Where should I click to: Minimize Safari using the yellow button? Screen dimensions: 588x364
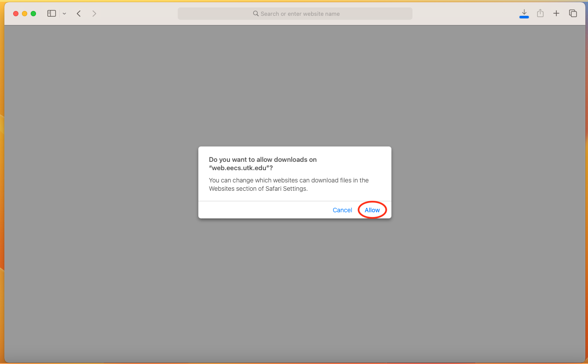[25, 14]
